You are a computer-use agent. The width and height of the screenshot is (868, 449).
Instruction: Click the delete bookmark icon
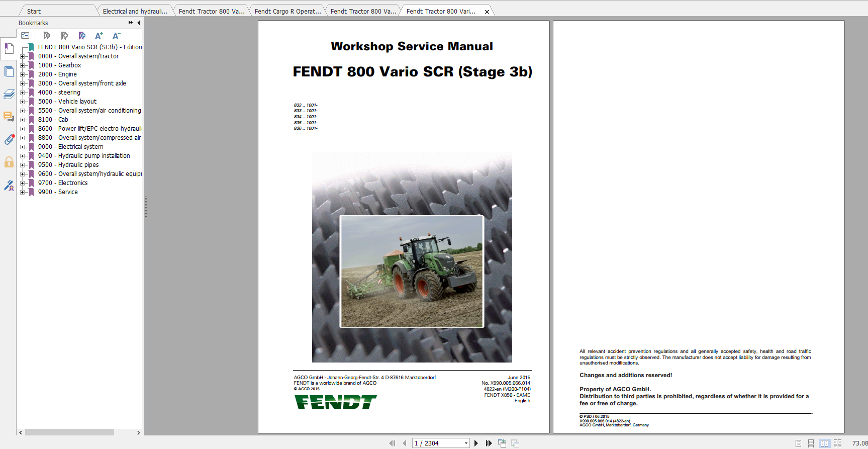(47, 36)
